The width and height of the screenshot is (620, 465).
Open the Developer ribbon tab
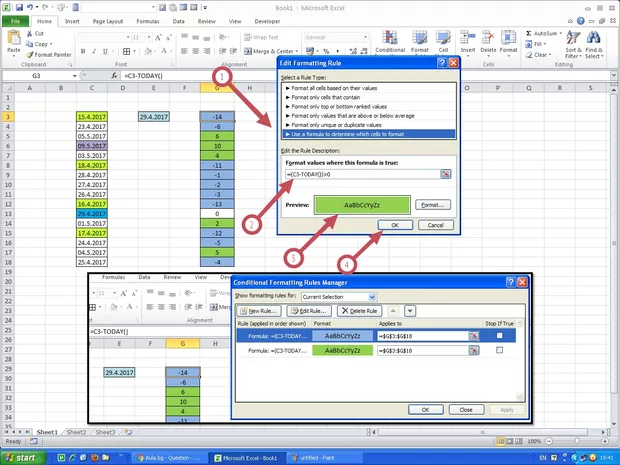(x=267, y=21)
